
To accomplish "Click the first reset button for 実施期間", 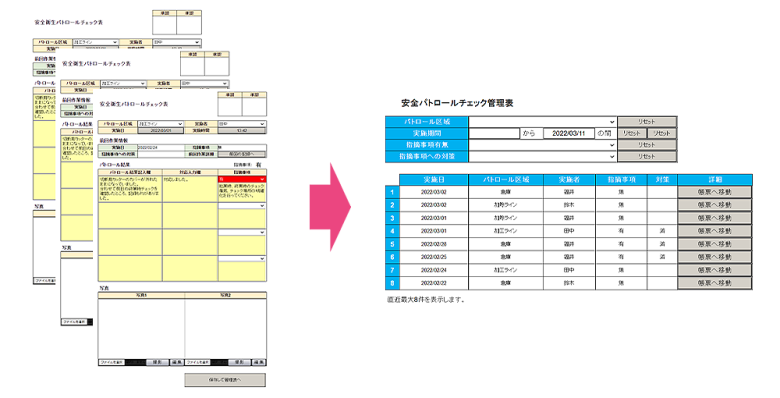I will point(632,133).
